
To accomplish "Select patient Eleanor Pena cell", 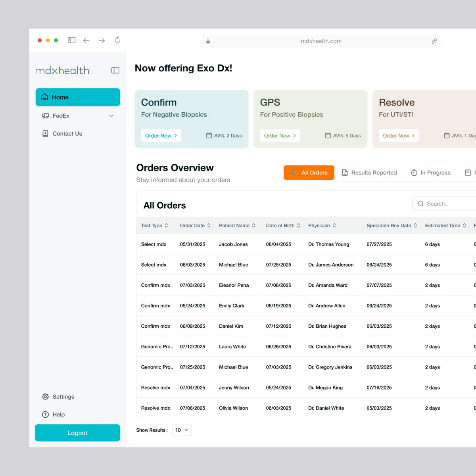I will [234, 285].
